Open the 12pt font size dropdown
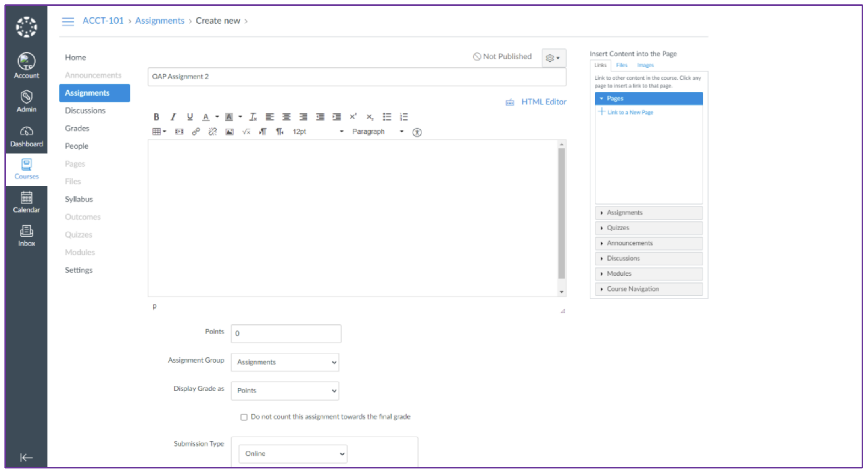This screenshot has height=472, width=868. click(x=317, y=132)
